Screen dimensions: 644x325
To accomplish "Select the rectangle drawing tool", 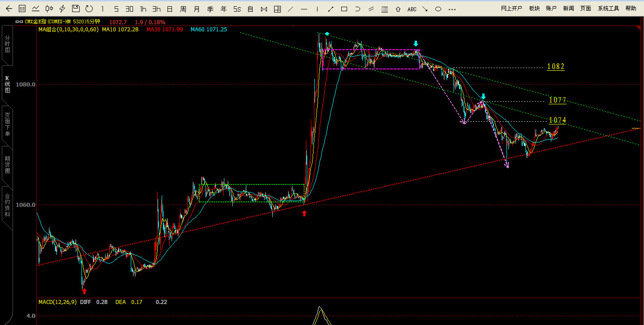I will (344, 9).
